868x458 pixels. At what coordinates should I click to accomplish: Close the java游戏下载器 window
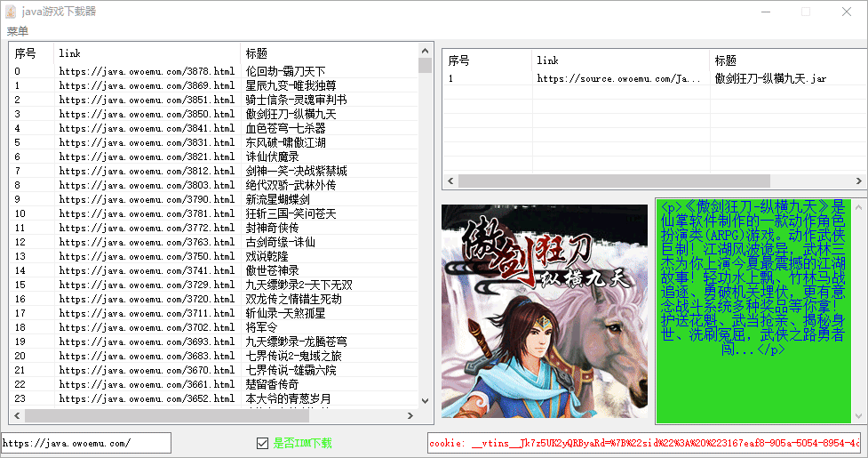847,12
